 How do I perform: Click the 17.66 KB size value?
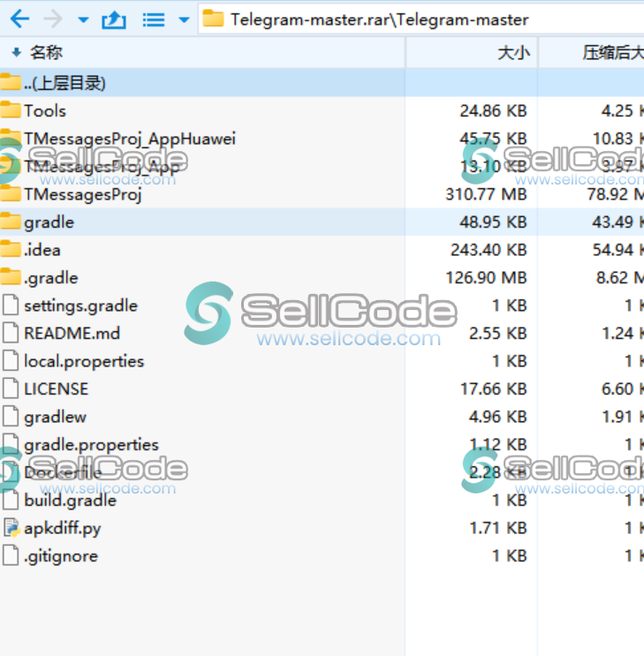pyautogui.click(x=494, y=389)
